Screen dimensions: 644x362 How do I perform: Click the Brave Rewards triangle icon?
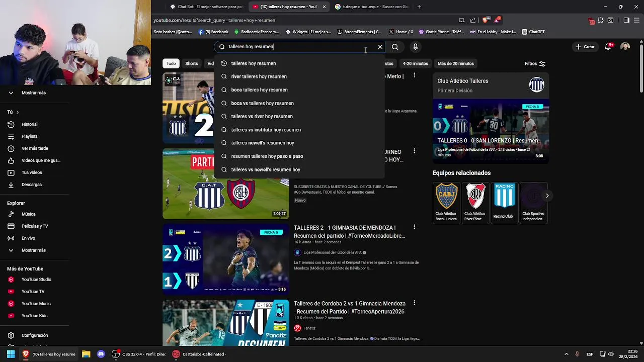[x=497, y=20]
